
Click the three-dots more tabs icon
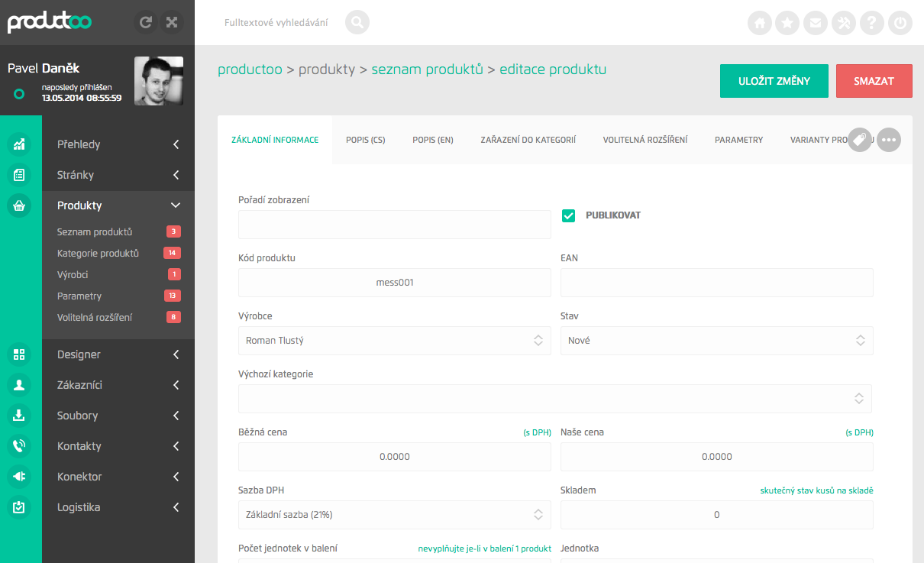pyautogui.click(x=889, y=140)
